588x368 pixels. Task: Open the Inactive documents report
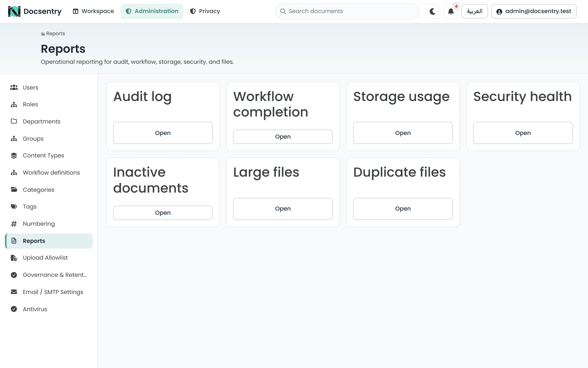point(163,213)
